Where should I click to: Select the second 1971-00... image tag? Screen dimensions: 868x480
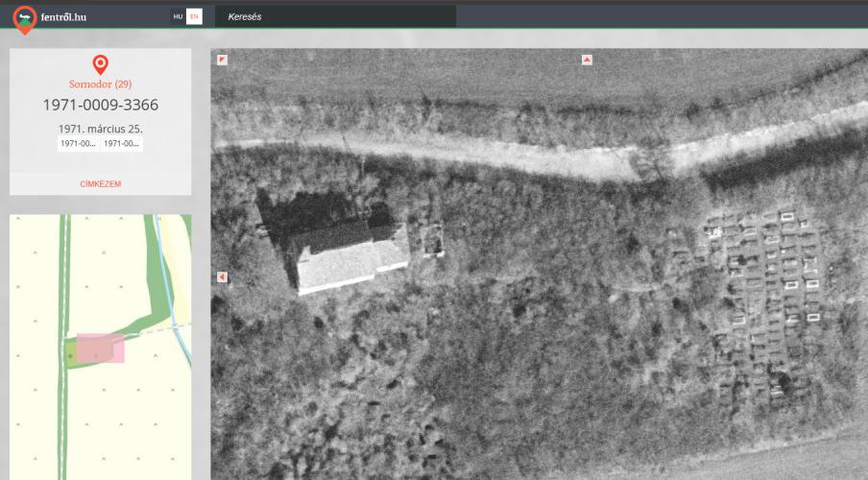click(122, 143)
